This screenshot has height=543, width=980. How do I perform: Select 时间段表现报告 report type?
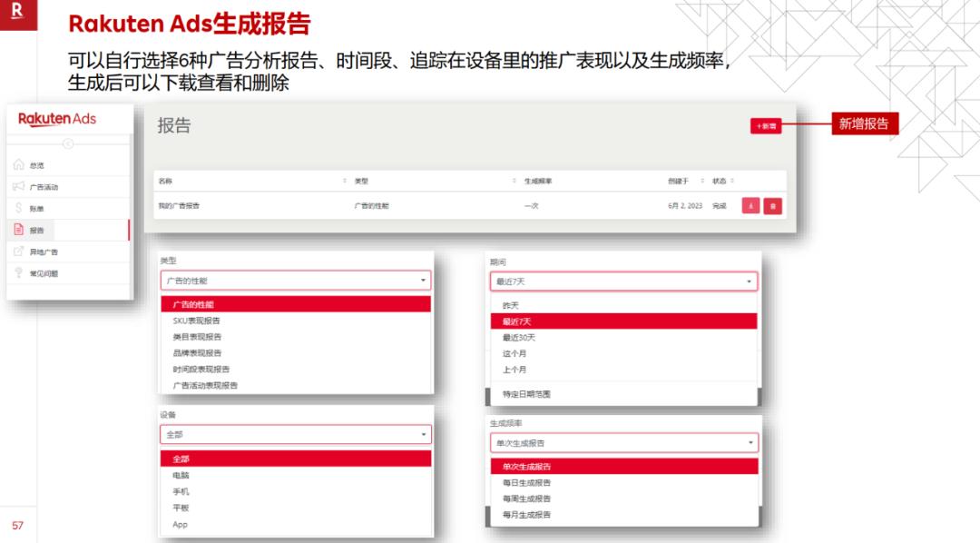tap(296, 369)
